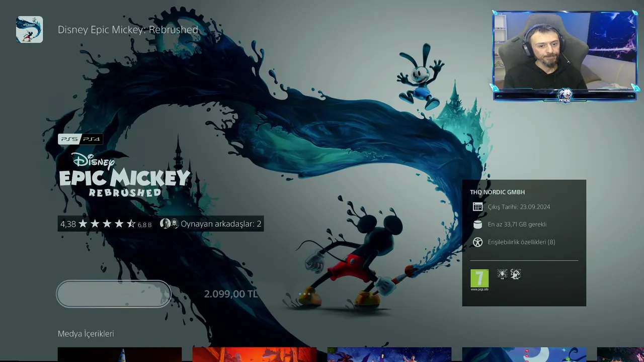Open the Epic Mickey game icon at top-left

(x=29, y=29)
